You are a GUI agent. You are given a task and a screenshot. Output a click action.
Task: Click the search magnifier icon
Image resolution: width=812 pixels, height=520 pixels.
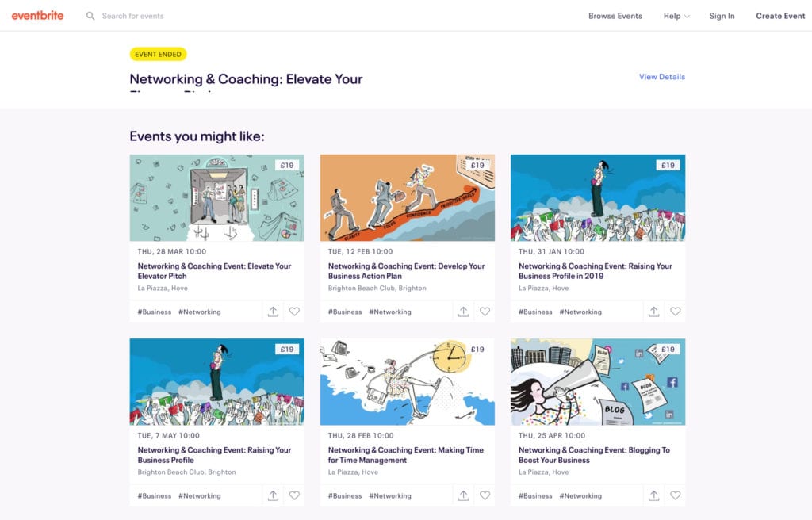[x=90, y=15]
